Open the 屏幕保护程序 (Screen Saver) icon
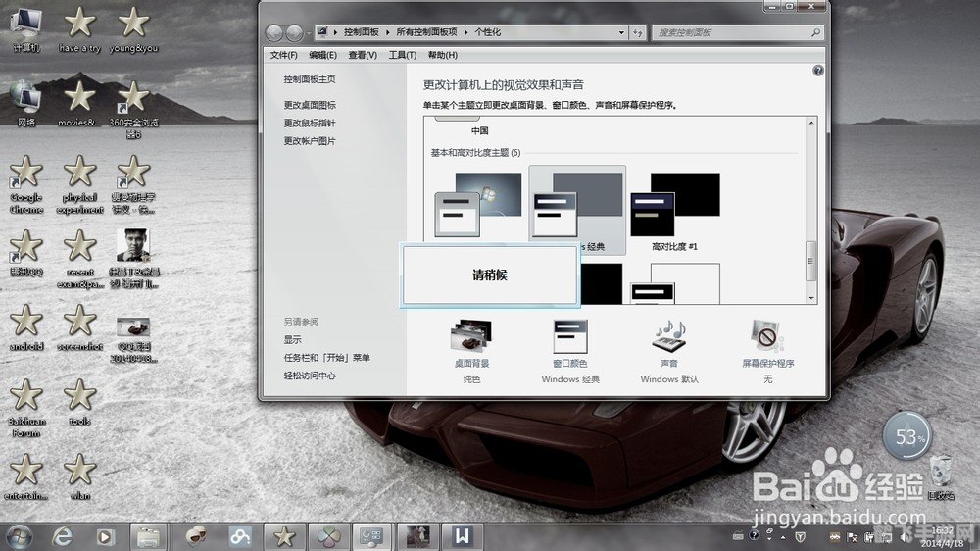 point(767,338)
